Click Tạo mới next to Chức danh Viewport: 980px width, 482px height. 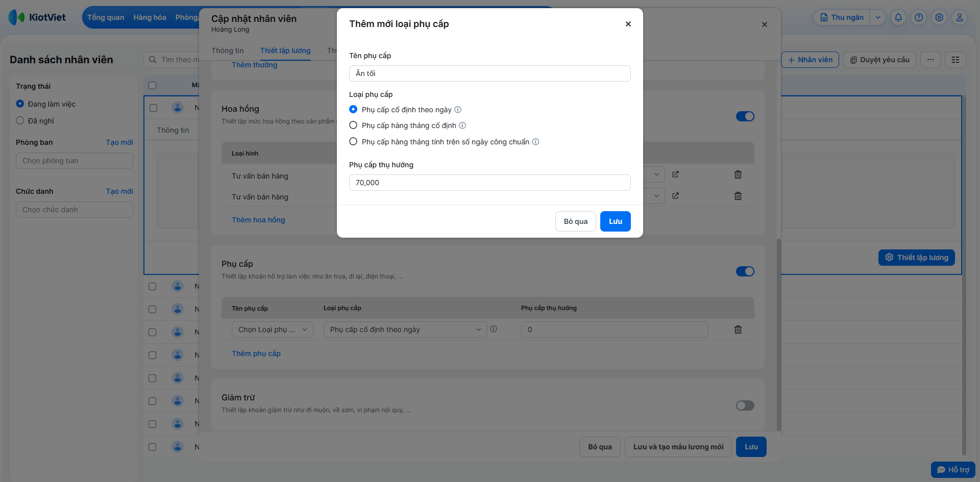coord(119,191)
